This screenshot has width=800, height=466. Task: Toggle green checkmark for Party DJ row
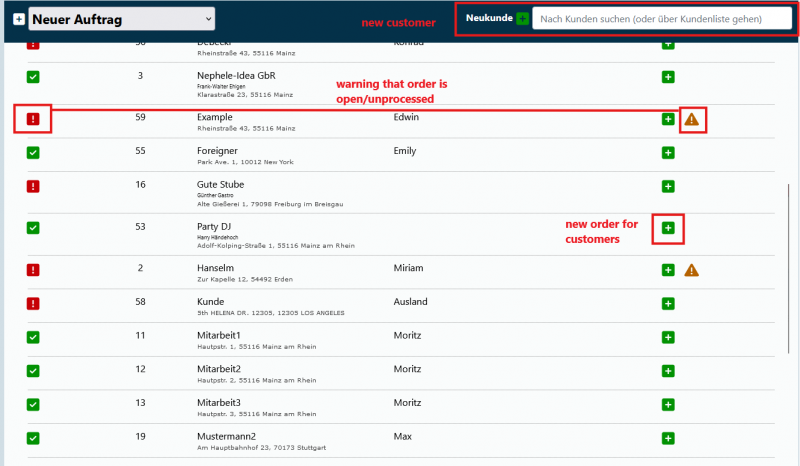tap(33, 228)
